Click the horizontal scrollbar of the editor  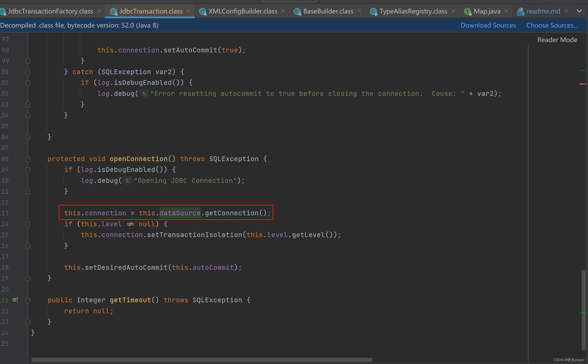click(x=202, y=360)
